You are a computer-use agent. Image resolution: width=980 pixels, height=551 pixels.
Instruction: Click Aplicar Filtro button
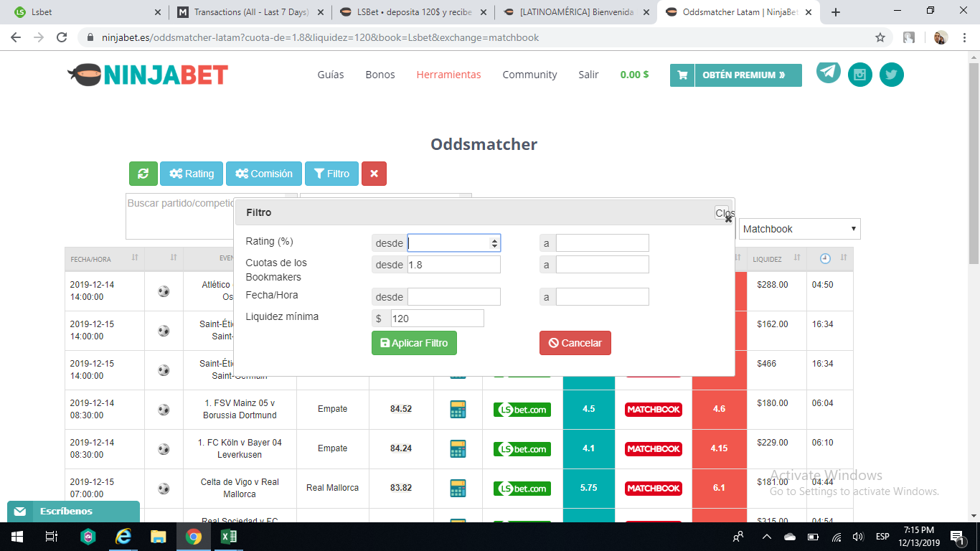coord(414,343)
